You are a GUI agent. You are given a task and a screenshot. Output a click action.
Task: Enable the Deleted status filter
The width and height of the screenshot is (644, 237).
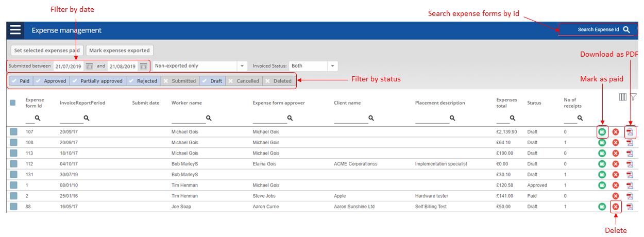tap(279, 81)
